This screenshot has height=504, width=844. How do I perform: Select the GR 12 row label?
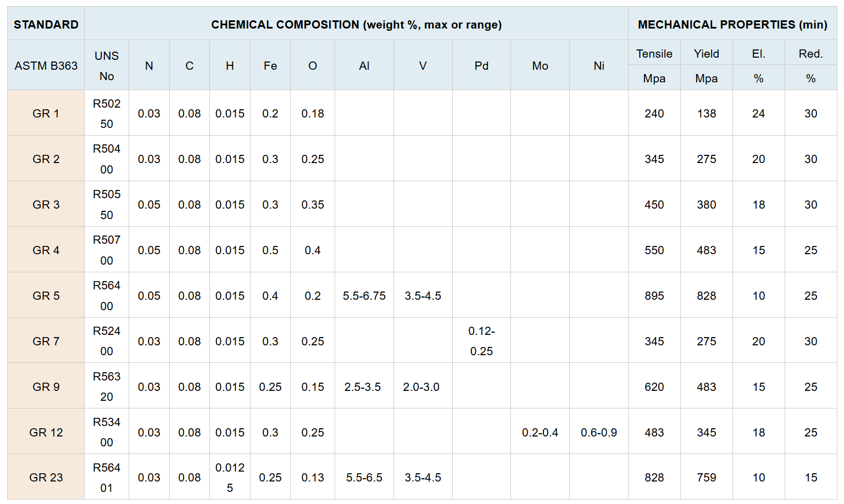click(46, 432)
